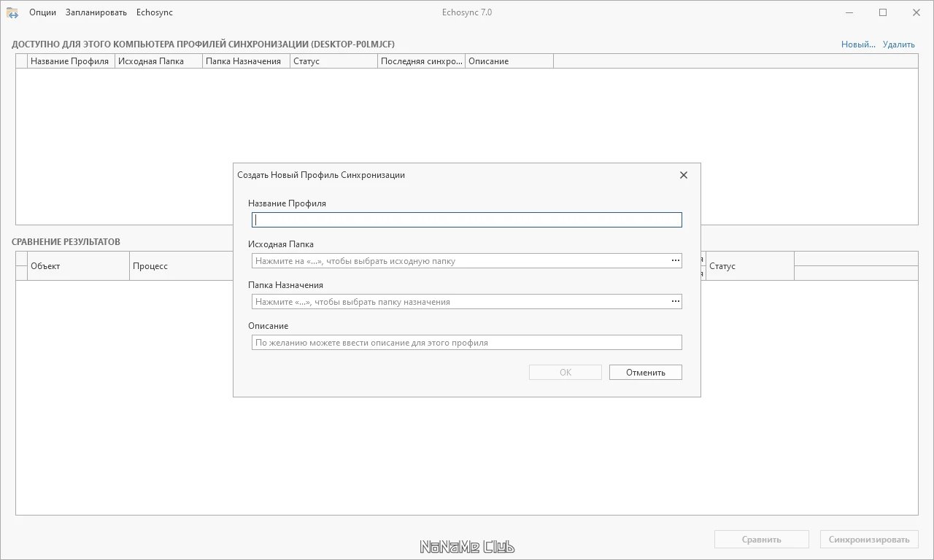Sort by Статус column in profiles list
The image size is (934, 560).
[x=333, y=61]
